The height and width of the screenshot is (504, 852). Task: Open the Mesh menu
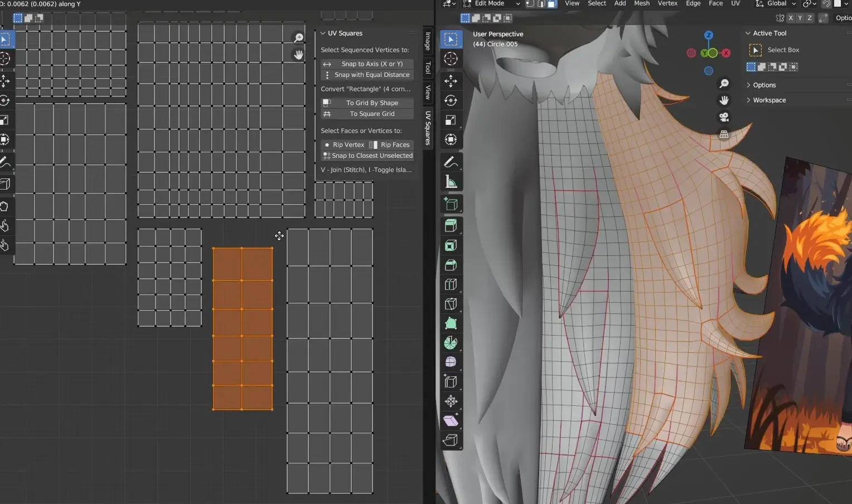[x=641, y=4]
